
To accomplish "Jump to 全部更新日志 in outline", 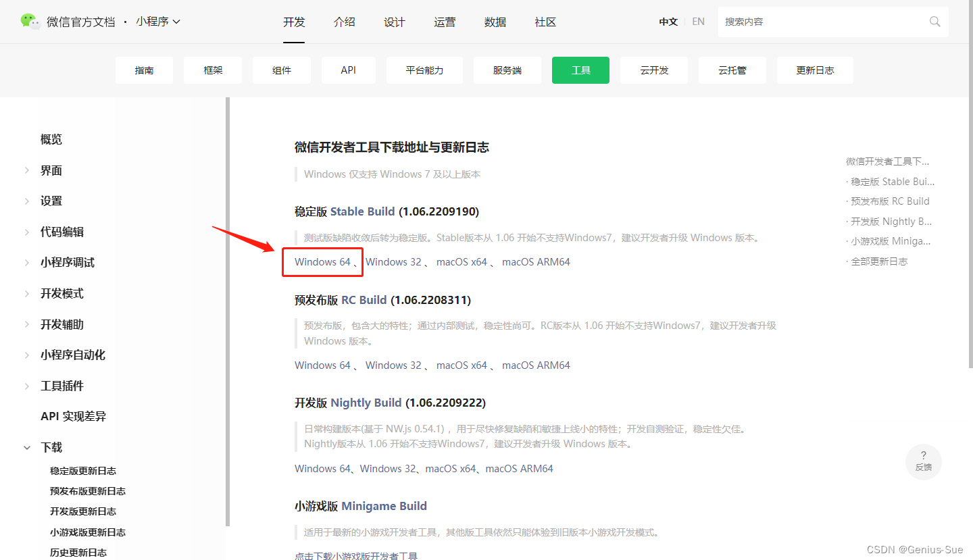I will [x=877, y=261].
